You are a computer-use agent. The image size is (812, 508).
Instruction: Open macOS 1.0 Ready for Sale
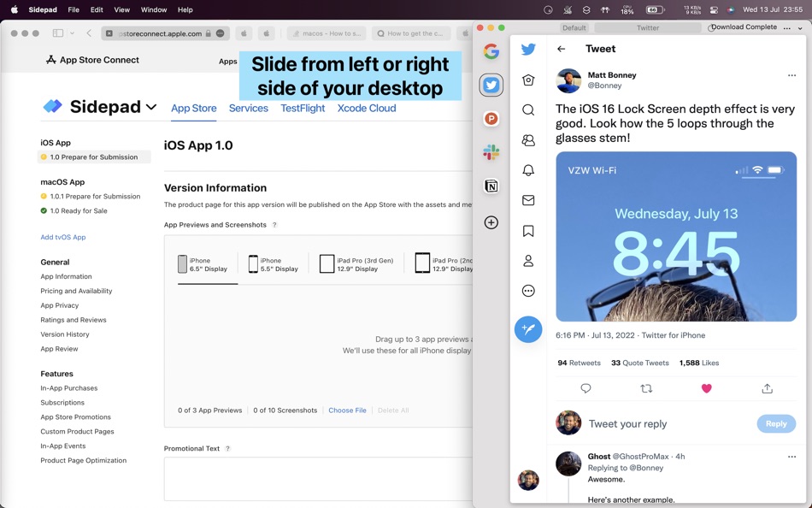74,211
